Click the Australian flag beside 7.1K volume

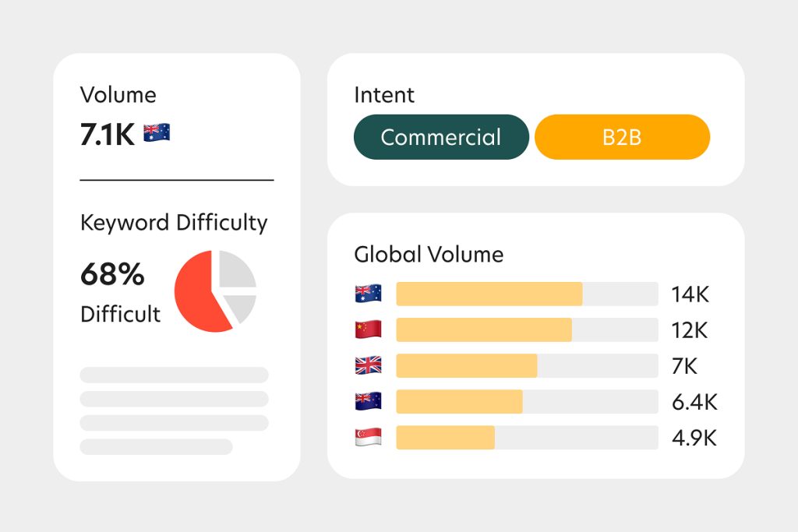157,133
